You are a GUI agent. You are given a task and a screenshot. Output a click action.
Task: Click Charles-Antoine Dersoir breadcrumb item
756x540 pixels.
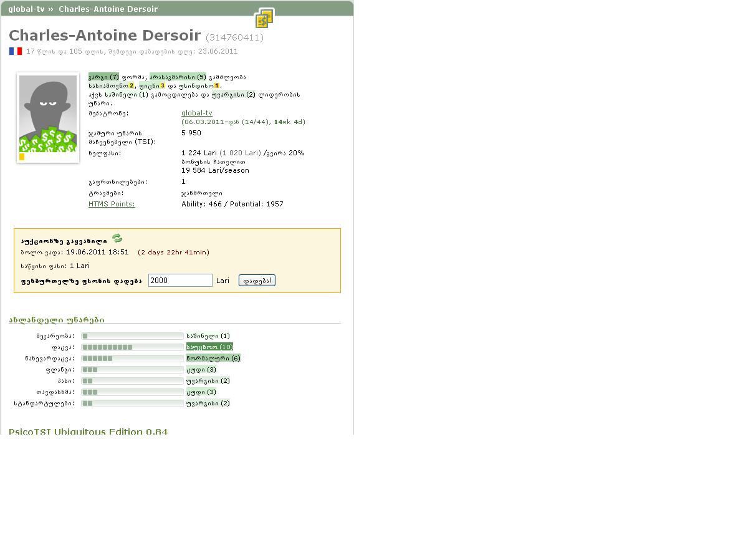pyautogui.click(x=108, y=9)
